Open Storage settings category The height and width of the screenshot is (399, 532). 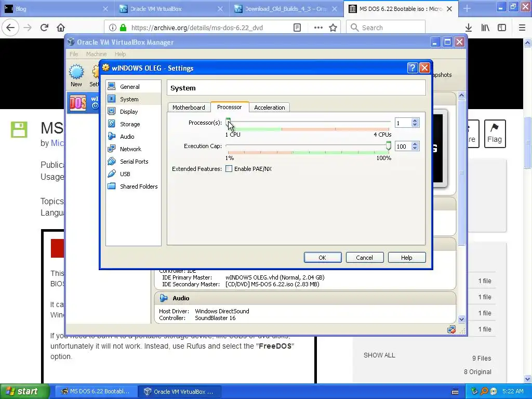134,124
